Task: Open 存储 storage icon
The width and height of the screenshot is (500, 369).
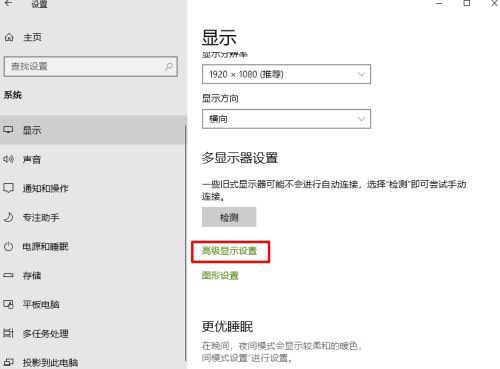Action: coord(8,275)
